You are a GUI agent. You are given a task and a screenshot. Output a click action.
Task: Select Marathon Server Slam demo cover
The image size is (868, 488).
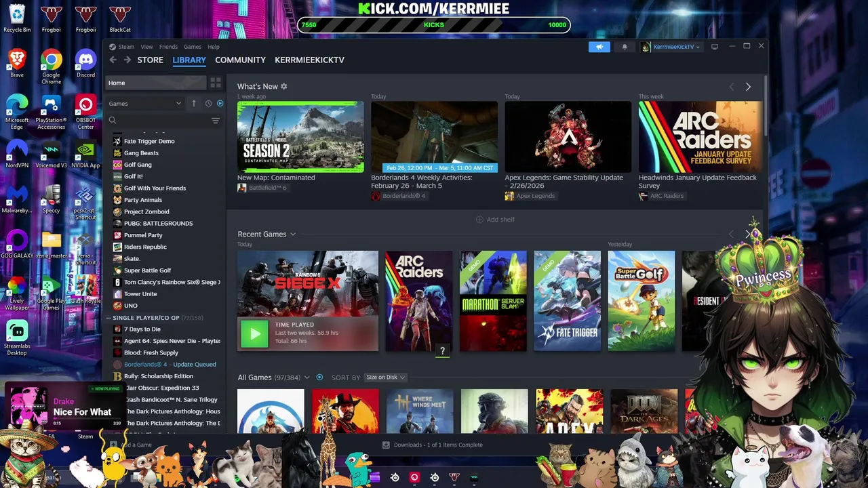click(x=493, y=301)
